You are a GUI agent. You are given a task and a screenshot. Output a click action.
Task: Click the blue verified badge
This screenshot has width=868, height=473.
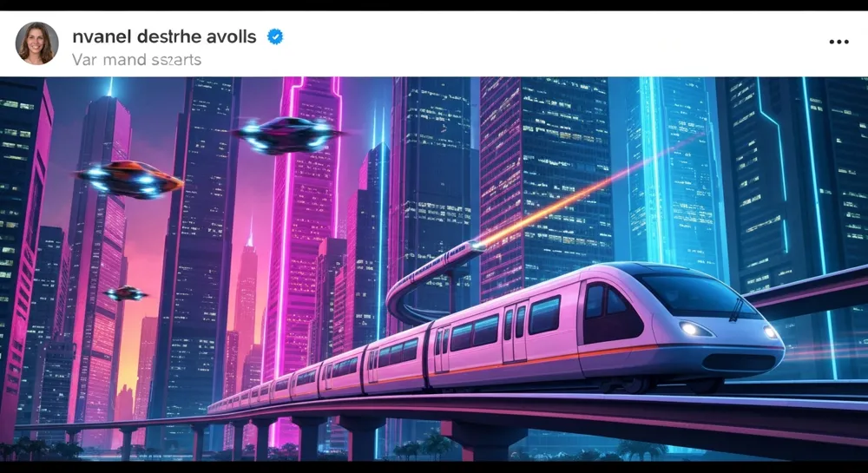[275, 37]
